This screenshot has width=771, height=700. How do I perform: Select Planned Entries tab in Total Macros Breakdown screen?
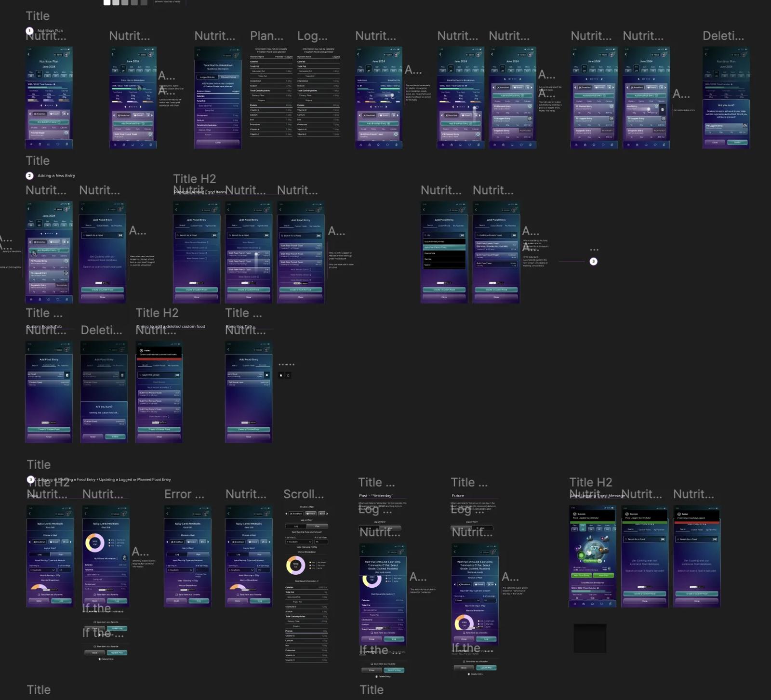coord(228,77)
